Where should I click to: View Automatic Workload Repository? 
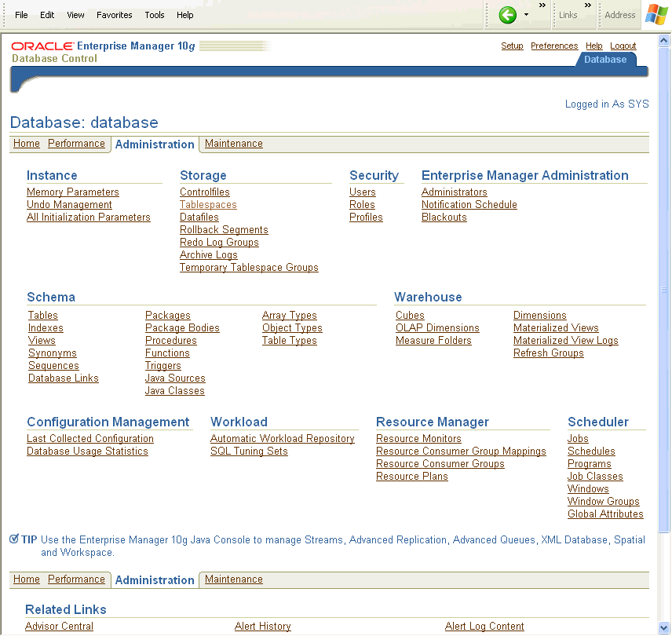pyautogui.click(x=283, y=439)
